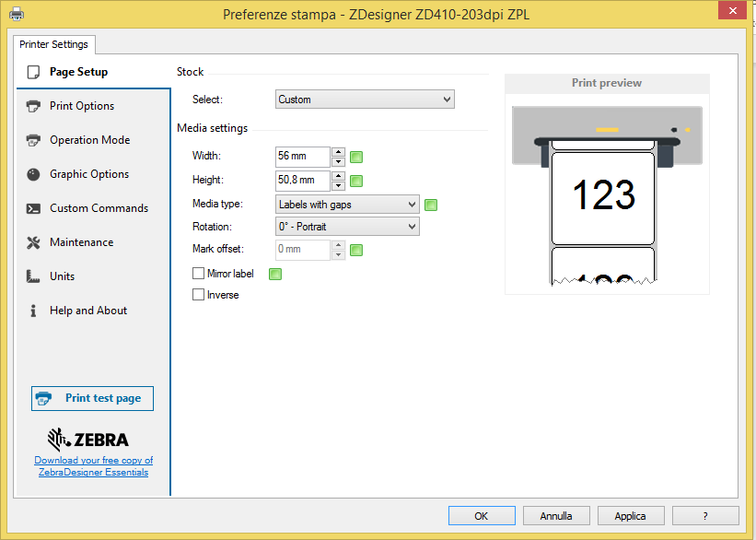Viewport: 756px width, 540px height.
Task: Open the Units section
Action: click(x=94, y=276)
